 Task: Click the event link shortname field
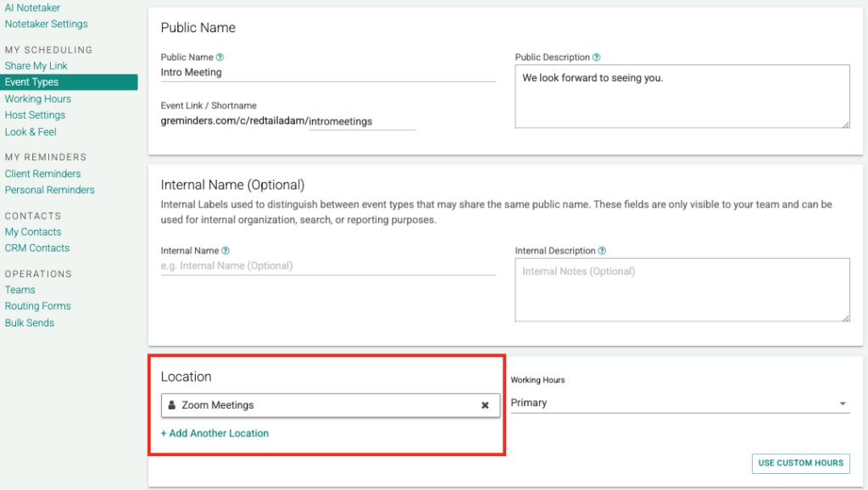tap(361, 121)
